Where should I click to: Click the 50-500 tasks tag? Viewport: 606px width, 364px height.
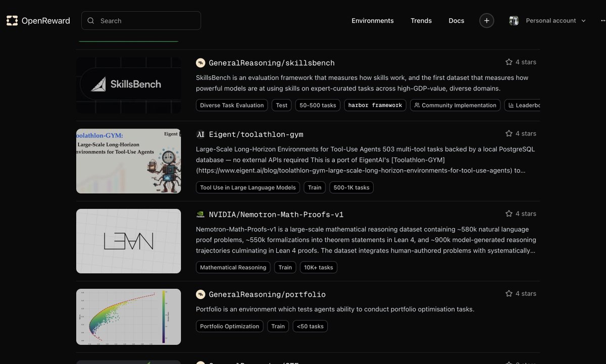[x=318, y=105]
